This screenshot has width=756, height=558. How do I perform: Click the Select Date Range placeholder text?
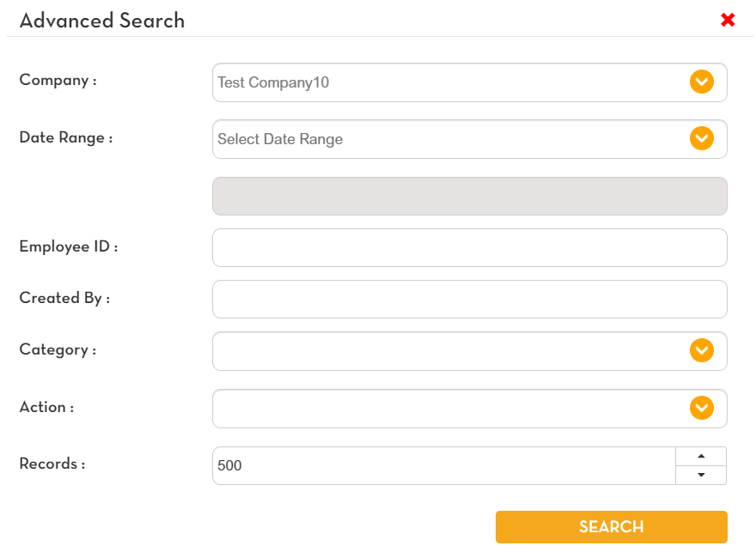(280, 139)
